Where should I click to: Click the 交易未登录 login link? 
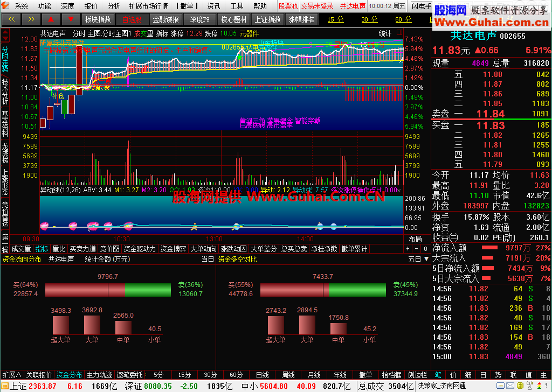(x=317, y=6)
